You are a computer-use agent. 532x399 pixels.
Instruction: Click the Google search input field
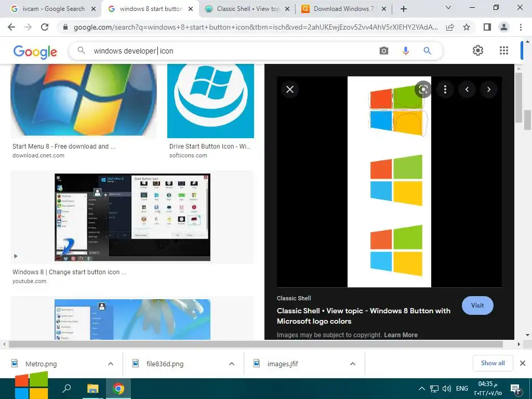point(234,51)
